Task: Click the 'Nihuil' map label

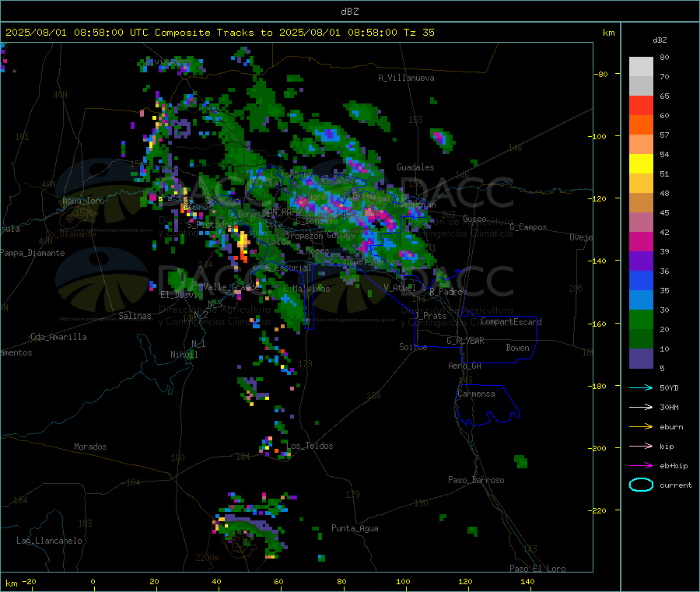Action: [184, 355]
